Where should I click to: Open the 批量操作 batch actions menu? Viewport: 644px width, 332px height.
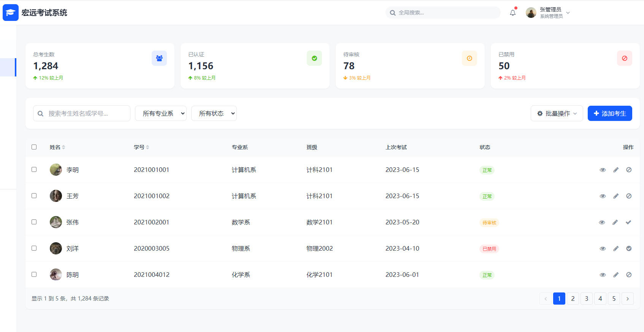point(557,113)
